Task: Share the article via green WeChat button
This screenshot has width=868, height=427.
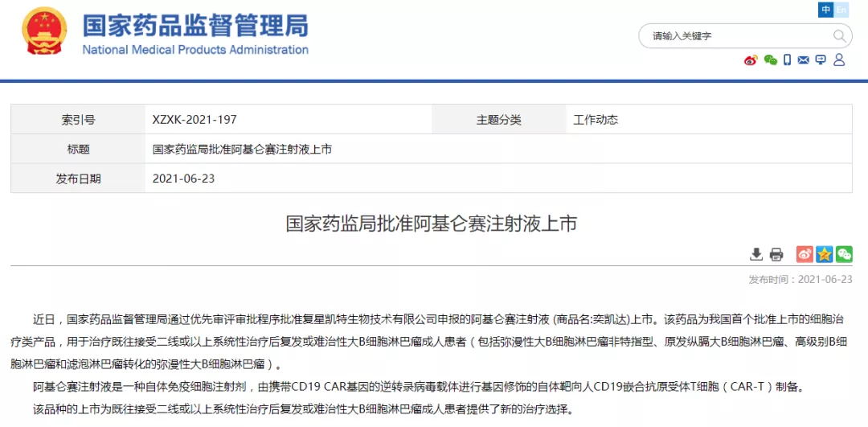Action: [844, 254]
